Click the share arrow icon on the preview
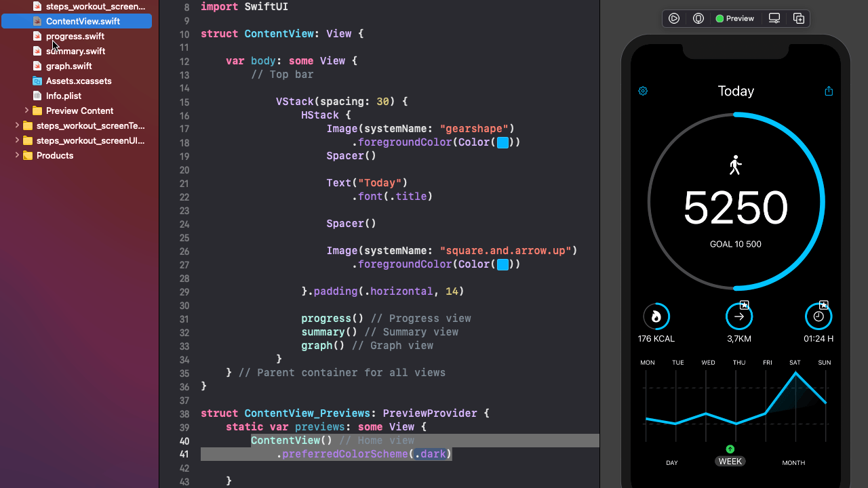Screen dimensions: 868x488 click(x=829, y=90)
